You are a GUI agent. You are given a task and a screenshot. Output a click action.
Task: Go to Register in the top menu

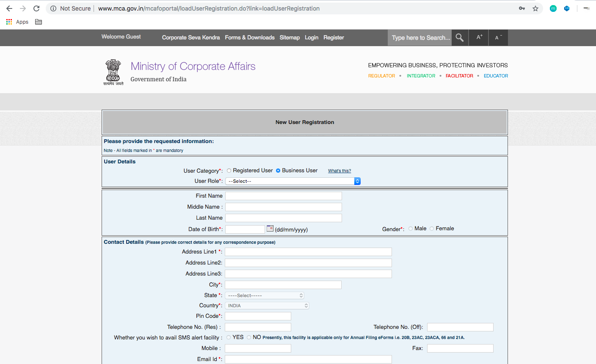(334, 38)
